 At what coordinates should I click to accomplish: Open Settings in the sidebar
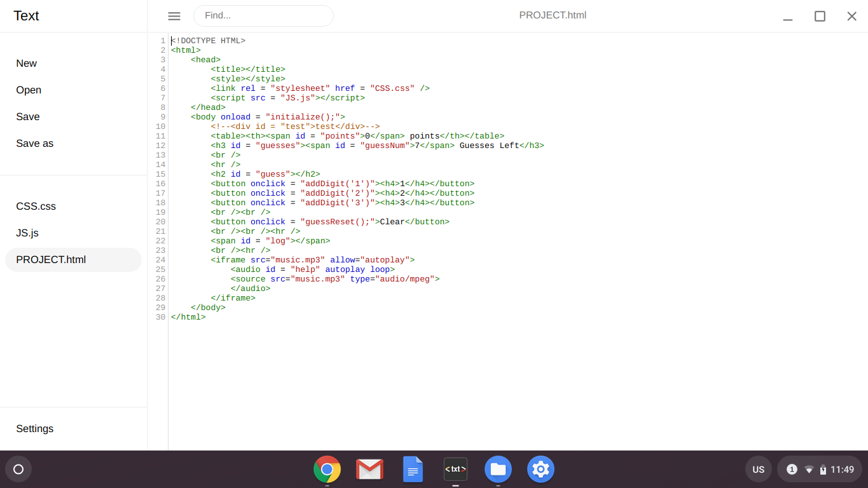(x=35, y=429)
